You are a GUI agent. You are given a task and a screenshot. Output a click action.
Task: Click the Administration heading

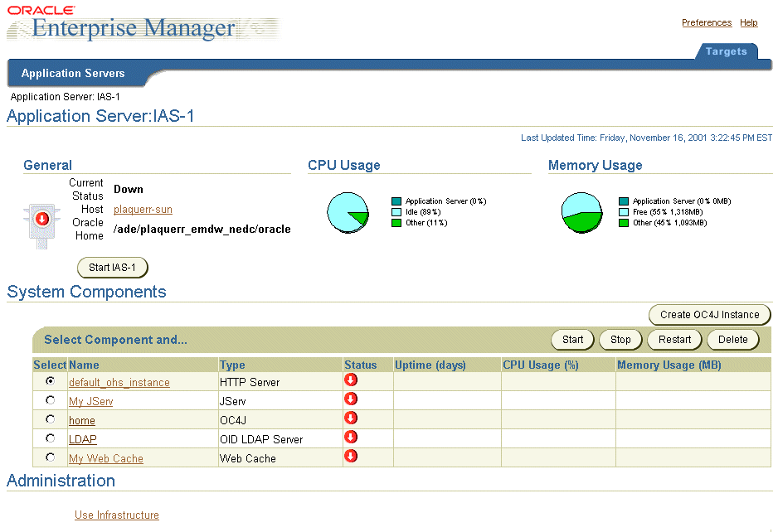(61, 481)
